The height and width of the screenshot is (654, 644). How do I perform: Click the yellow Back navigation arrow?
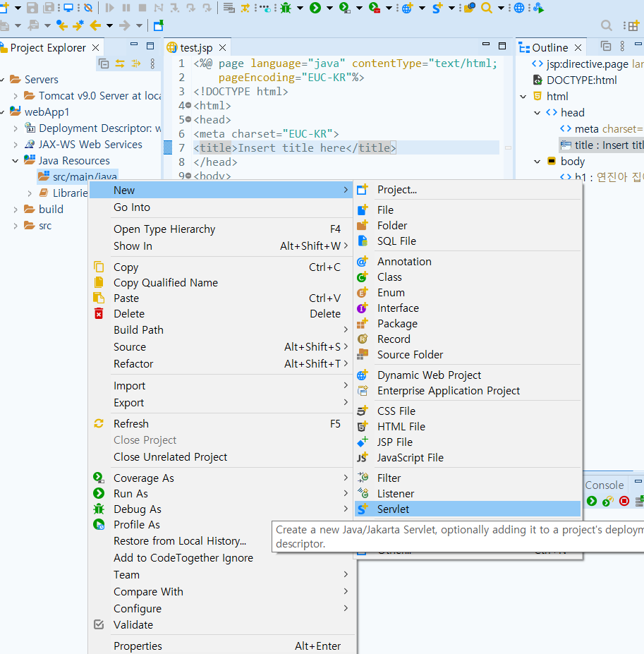[x=95, y=25]
